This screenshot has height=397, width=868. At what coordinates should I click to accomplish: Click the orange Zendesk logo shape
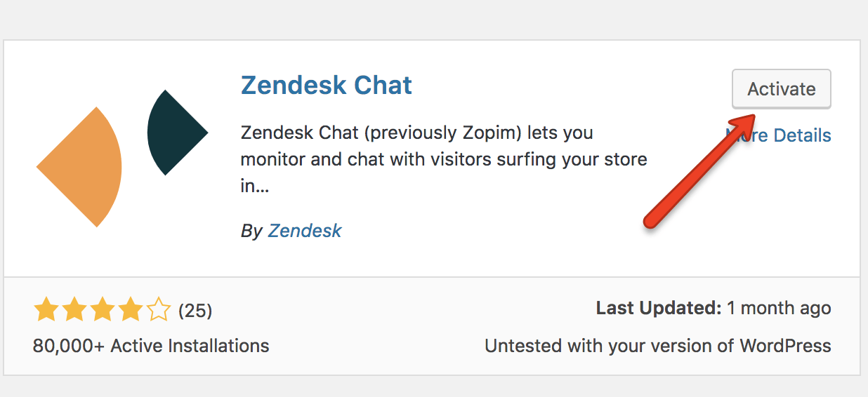(x=84, y=167)
